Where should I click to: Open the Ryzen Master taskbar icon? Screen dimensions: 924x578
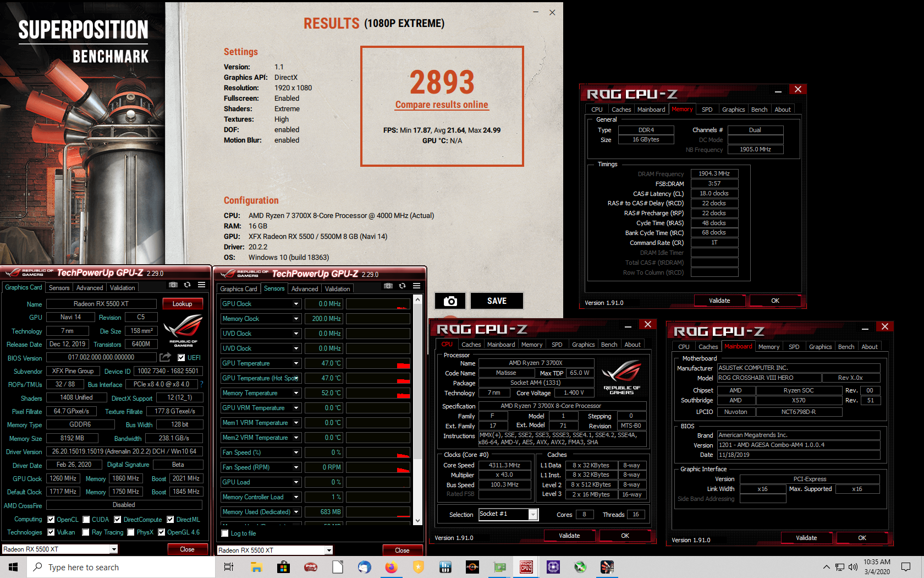click(x=472, y=567)
